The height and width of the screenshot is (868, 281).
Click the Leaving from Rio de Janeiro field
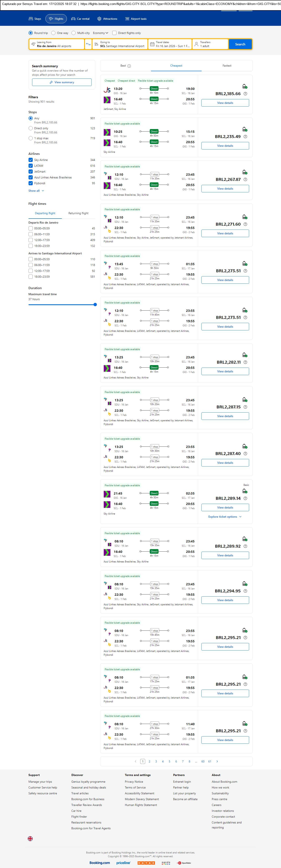tap(57, 44)
